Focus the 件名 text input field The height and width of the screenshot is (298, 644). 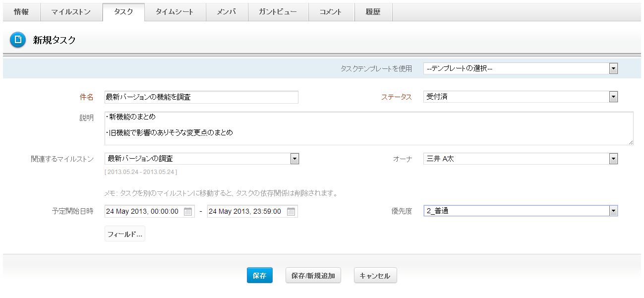pos(201,97)
